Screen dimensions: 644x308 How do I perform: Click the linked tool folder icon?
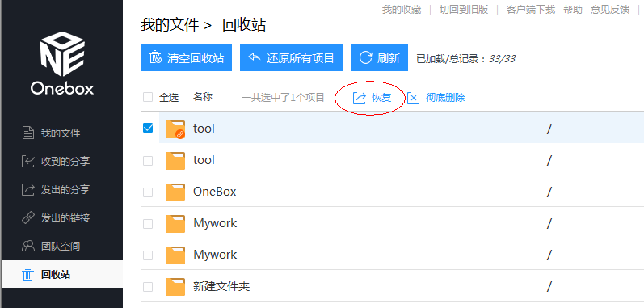point(175,129)
